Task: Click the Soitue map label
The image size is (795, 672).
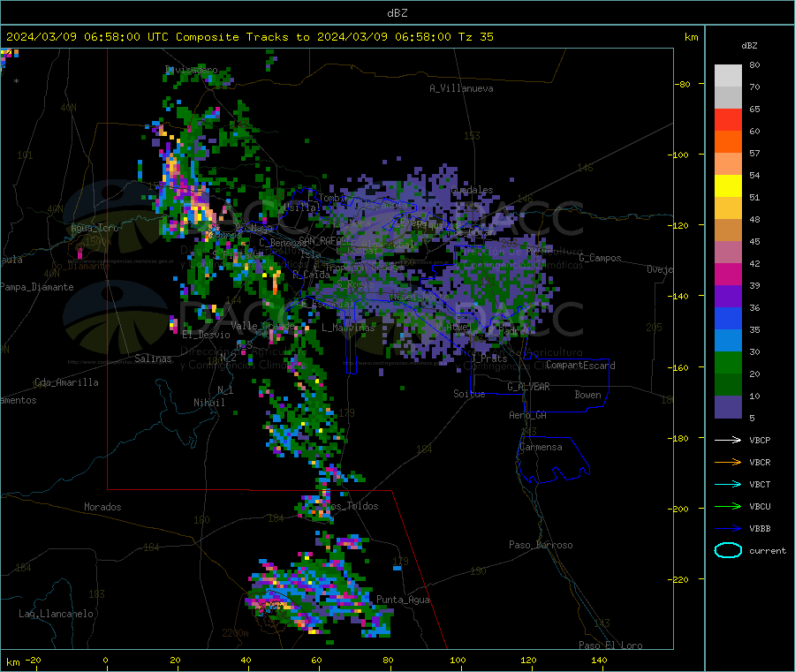Action: pos(469,394)
